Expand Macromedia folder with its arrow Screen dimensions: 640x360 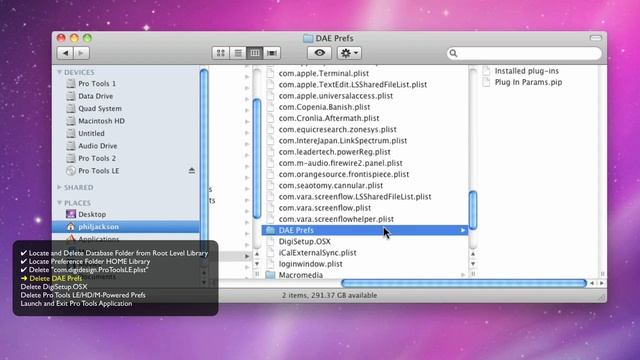click(463, 275)
